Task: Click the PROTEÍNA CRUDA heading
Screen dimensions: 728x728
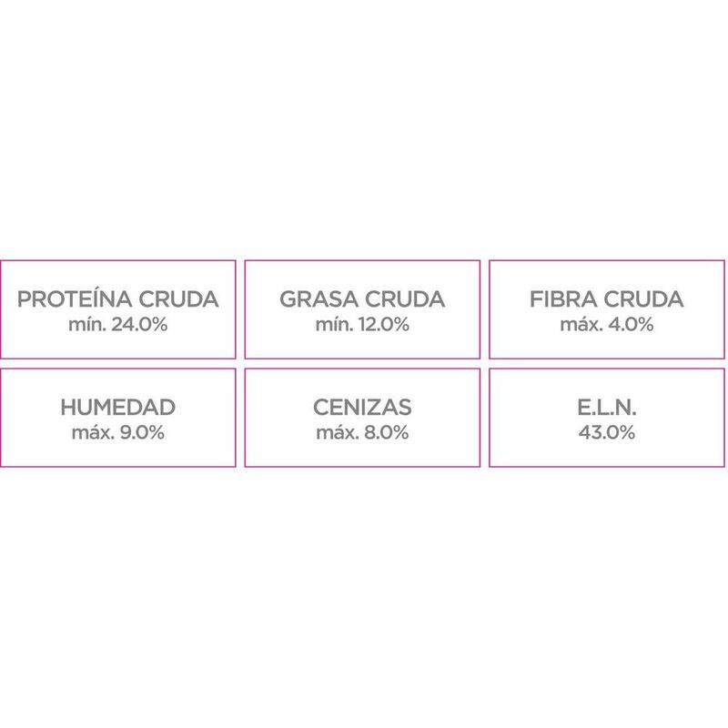Action: (118, 299)
